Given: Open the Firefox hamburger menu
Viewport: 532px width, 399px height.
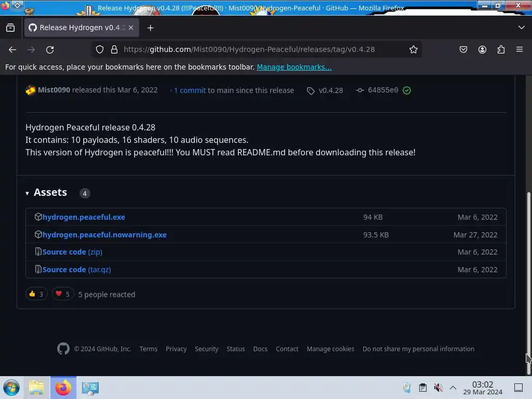Looking at the screenshot, I should [x=520, y=49].
